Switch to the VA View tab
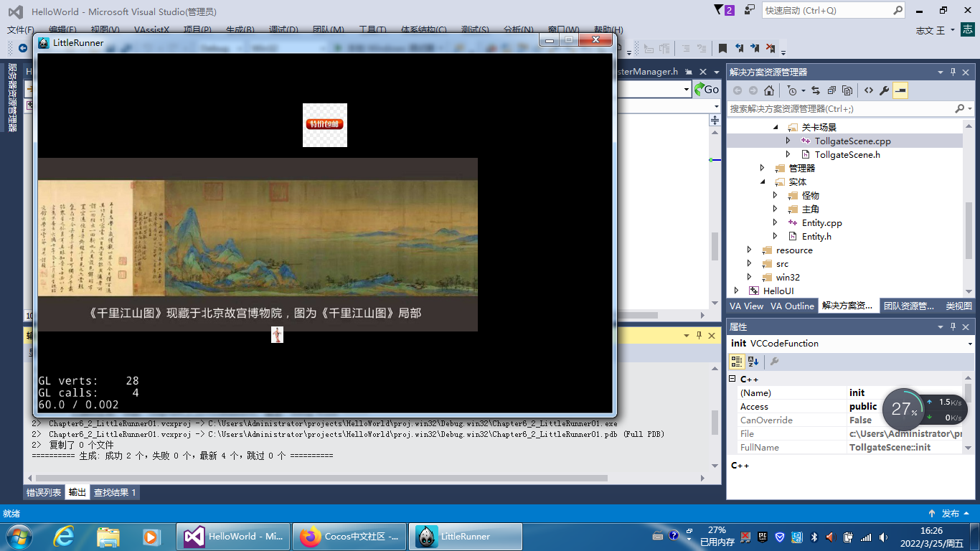 point(748,306)
